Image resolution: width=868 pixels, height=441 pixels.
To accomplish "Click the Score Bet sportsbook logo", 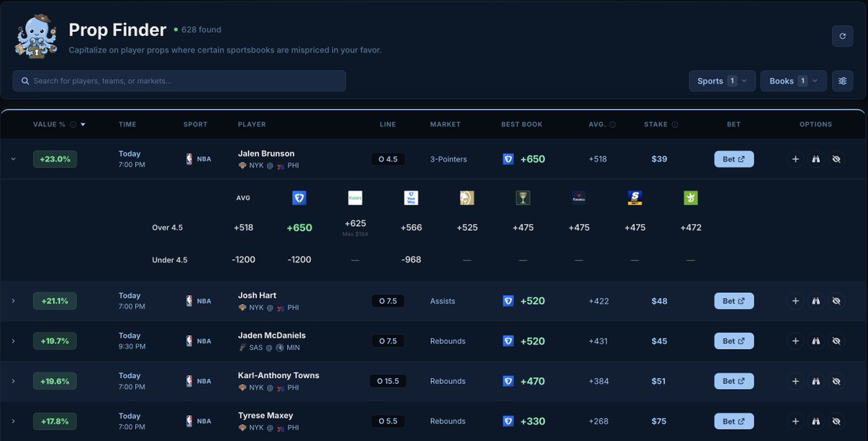I will pos(635,197).
